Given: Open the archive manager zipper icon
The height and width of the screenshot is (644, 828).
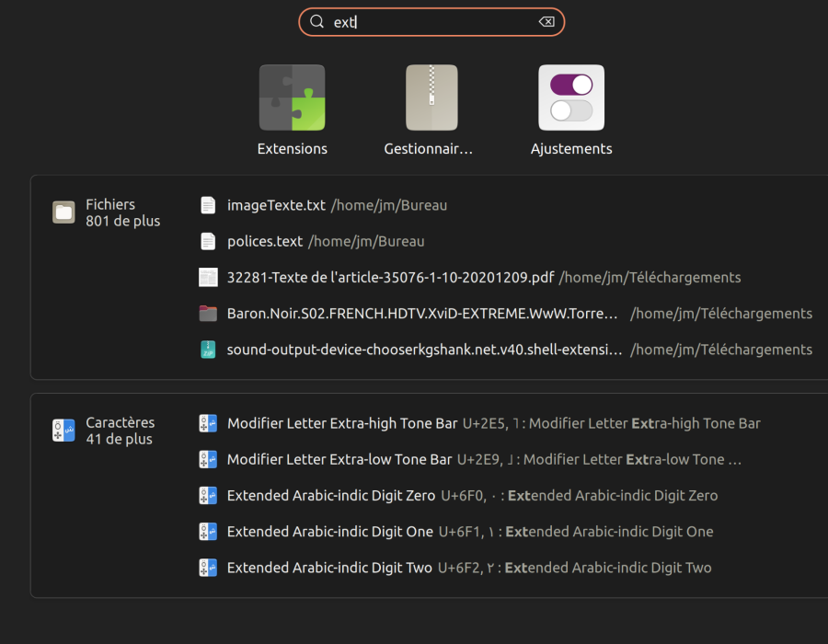Looking at the screenshot, I should click(431, 98).
